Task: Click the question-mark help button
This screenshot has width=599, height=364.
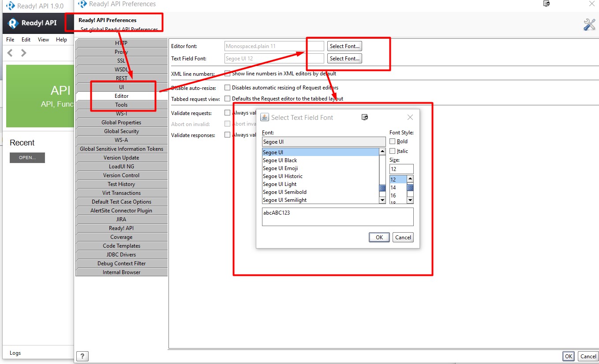Action: click(82, 356)
